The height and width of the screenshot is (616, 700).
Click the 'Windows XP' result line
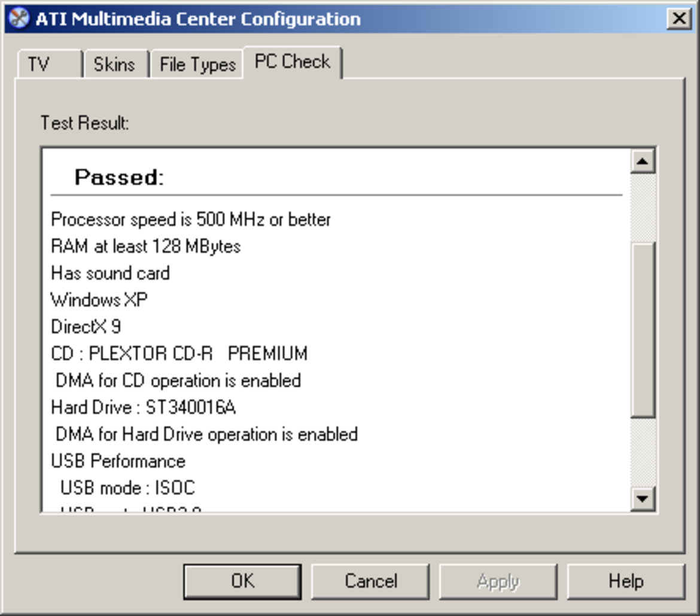point(99,300)
